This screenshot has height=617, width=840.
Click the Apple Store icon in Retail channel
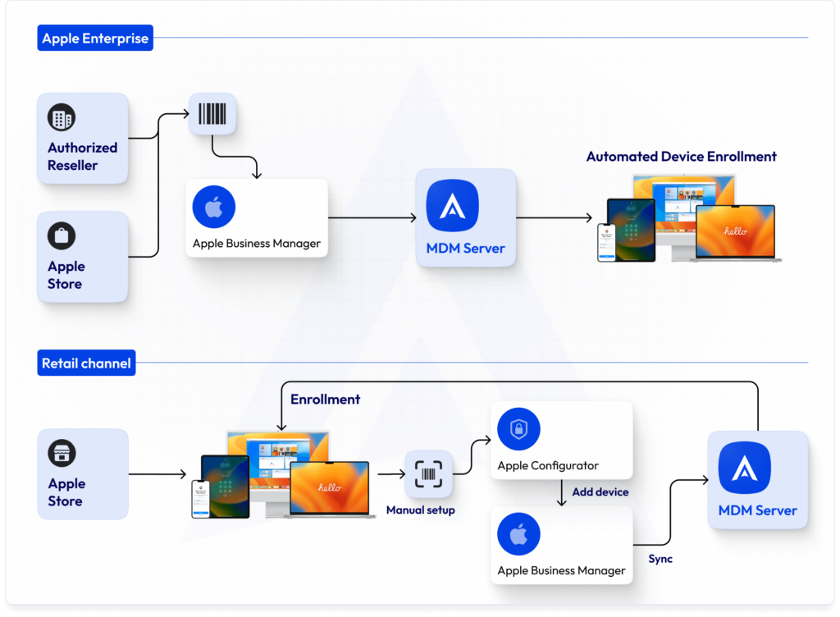point(62,453)
